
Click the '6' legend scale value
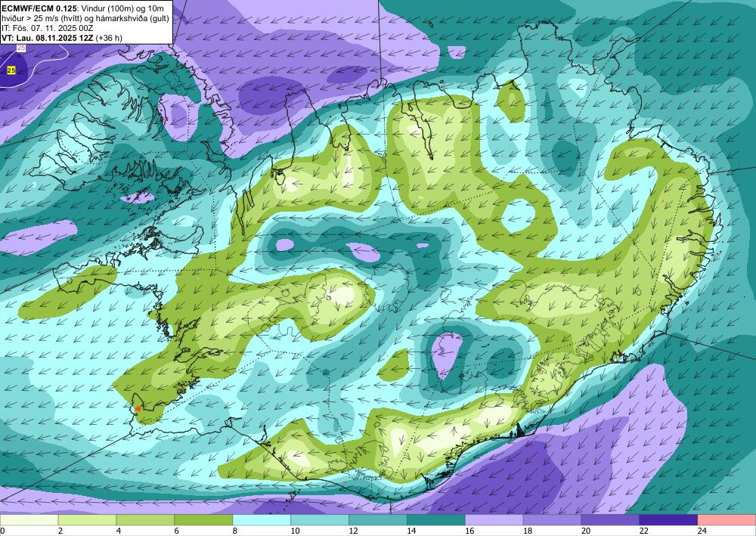(177, 531)
